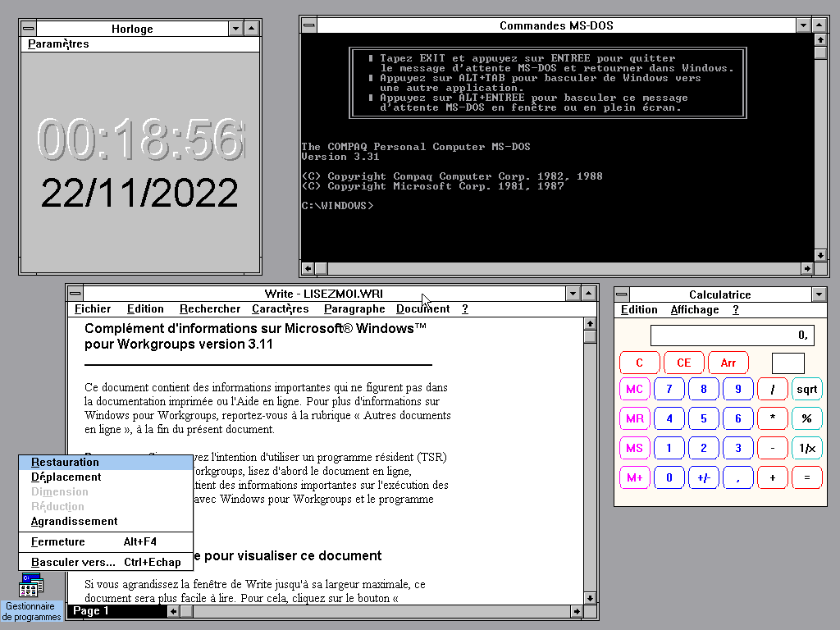
Task: Open the Gestionnaire de programmes icon
Action: [x=32, y=587]
